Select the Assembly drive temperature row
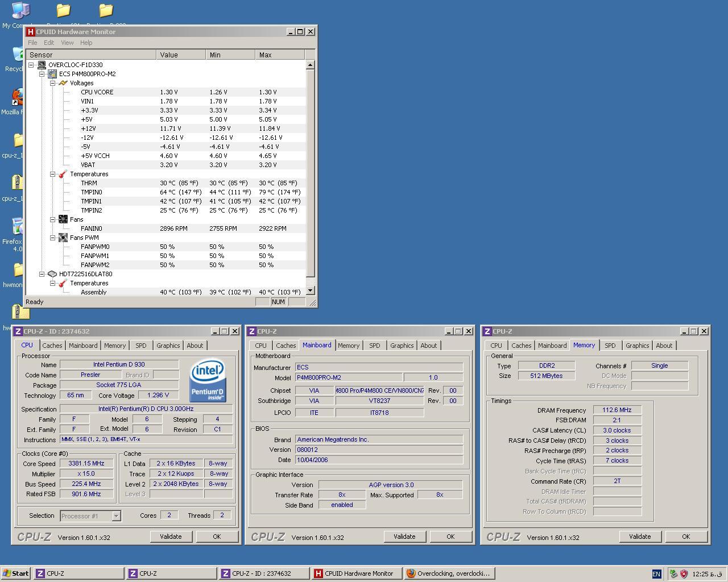The height and width of the screenshot is (582, 728). [166, 292]
